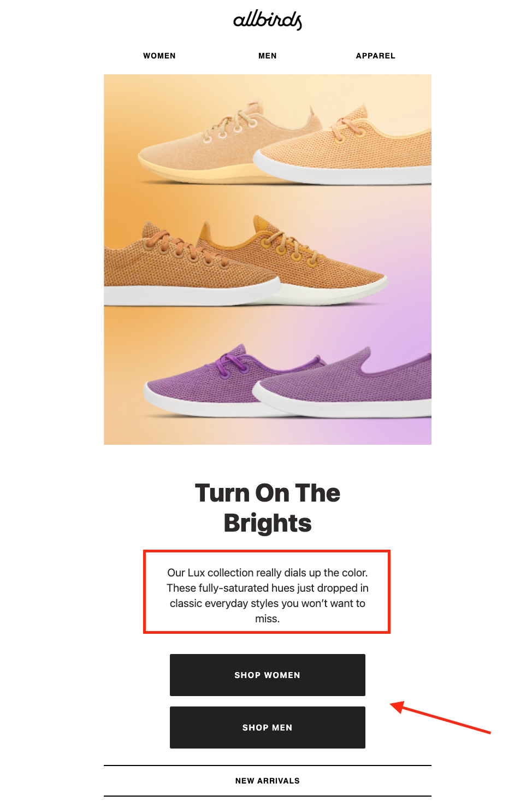Click the word "miss." ending the paragraph
The image size is (532, 801).
tap(268, 619)
